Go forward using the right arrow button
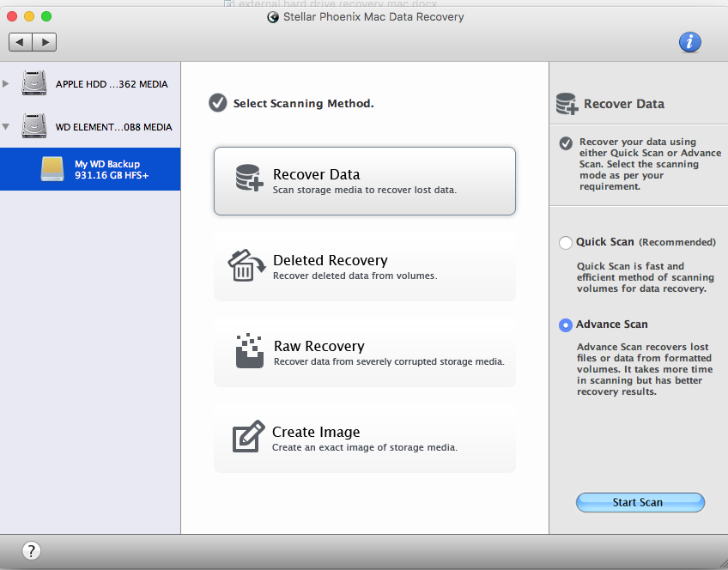This screenshot has width=728, height=570. [45, 41]
